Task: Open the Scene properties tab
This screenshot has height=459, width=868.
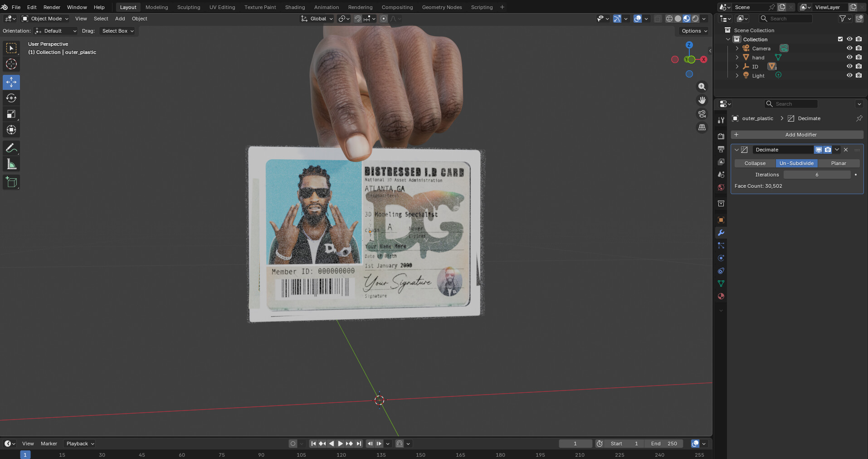Action: 721,174
